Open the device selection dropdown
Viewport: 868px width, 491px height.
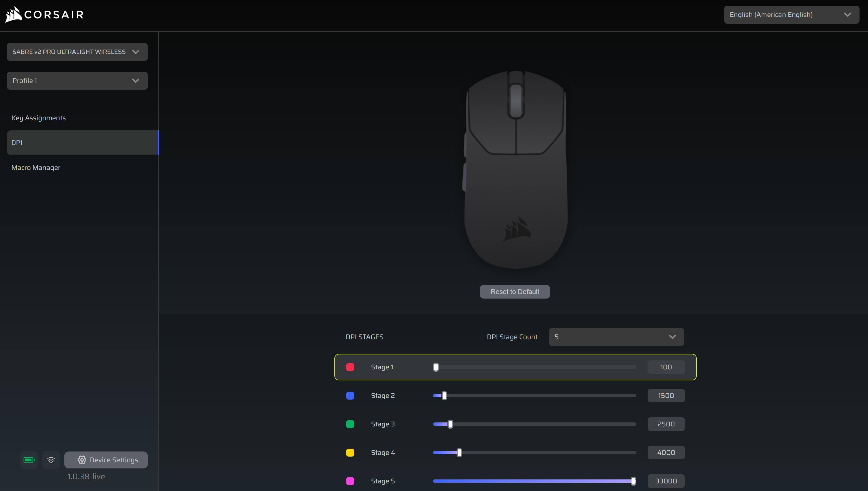[x=77, y=52]
